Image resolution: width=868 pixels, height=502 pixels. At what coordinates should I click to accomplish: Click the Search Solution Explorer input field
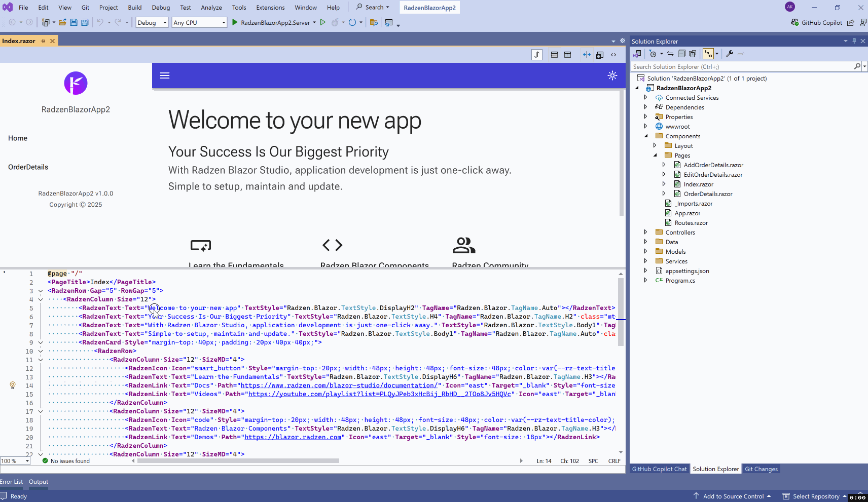743,67
